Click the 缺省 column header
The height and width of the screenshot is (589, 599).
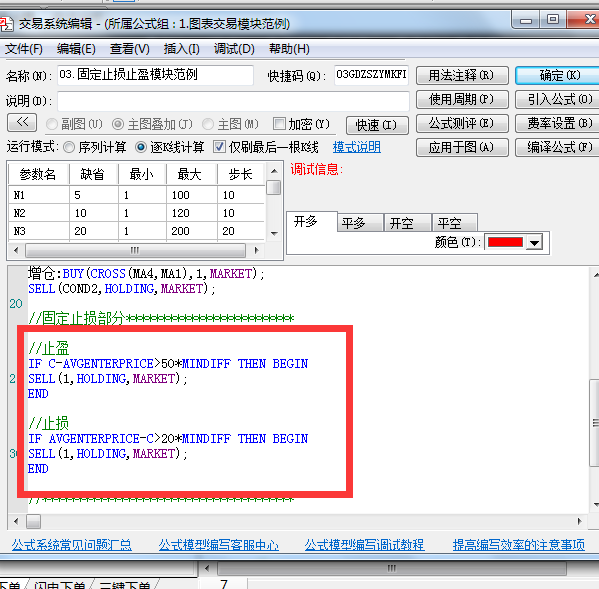(94, 175)
